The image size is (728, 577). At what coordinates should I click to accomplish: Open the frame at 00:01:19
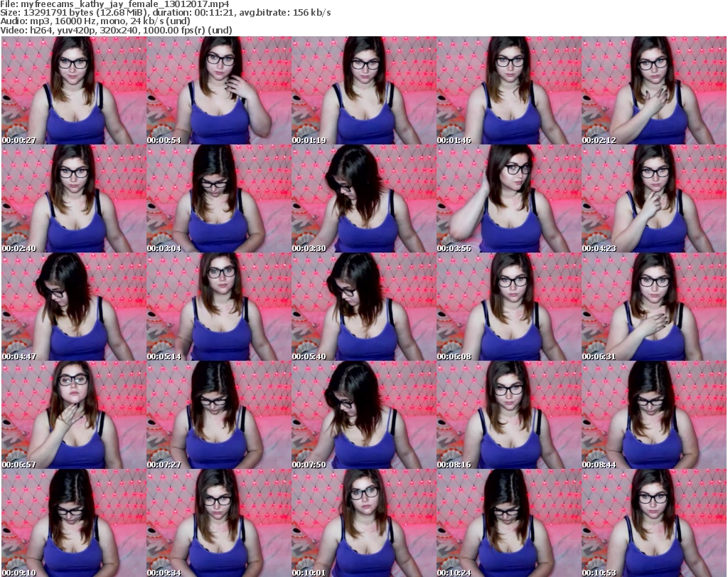pyautogui.click(x=363, y=90)
